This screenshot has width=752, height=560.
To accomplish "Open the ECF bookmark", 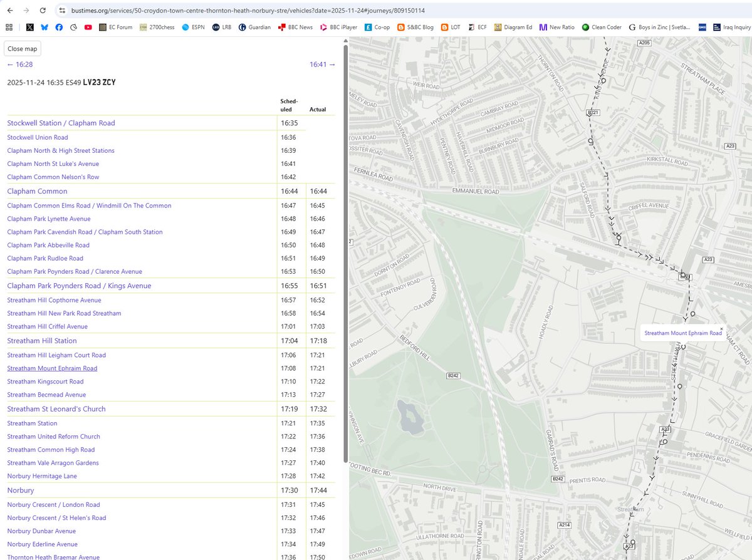I will pos(478,27).
